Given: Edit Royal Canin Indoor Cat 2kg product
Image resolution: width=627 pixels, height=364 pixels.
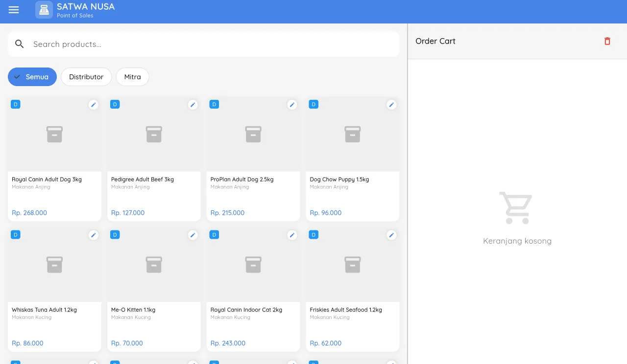Looking at the screenshot, I should 292,235.
